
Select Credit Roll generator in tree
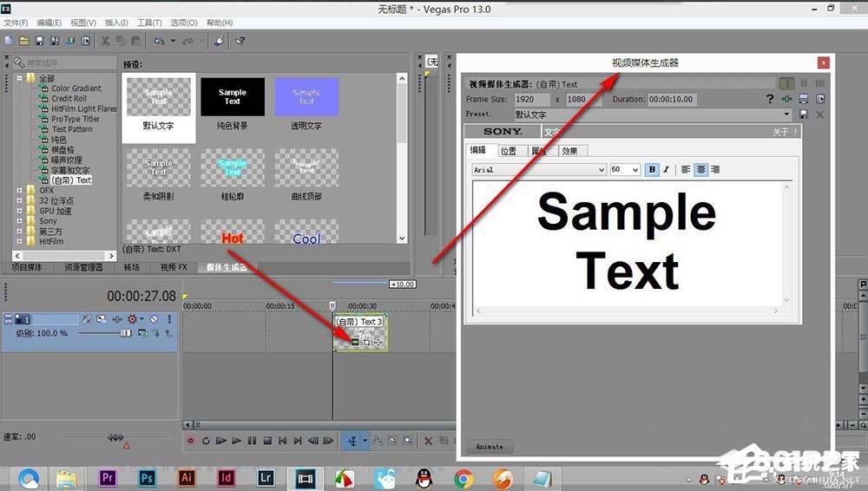pos(69,99)
